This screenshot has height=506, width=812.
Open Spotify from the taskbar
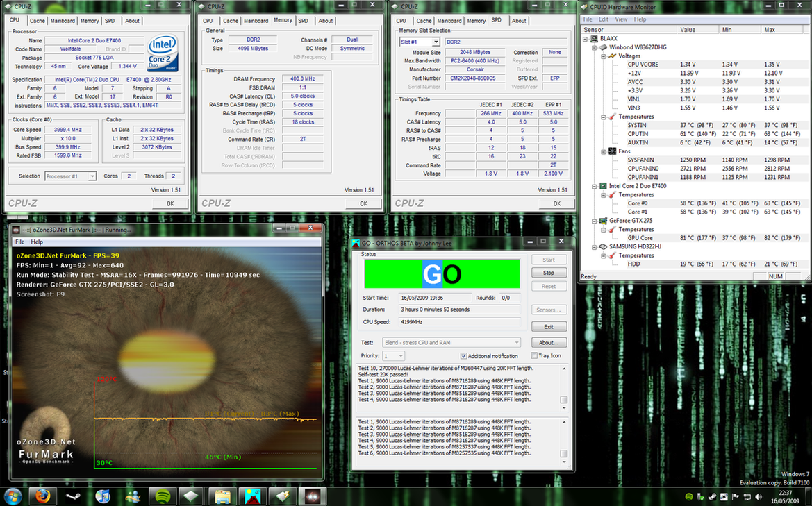[x=163, y=496]
